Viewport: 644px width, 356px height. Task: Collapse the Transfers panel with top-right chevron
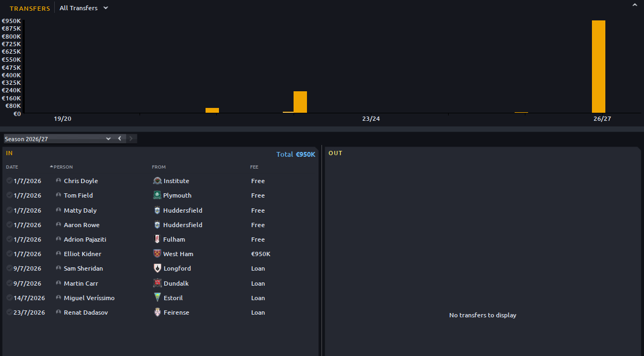pos(635,4)
